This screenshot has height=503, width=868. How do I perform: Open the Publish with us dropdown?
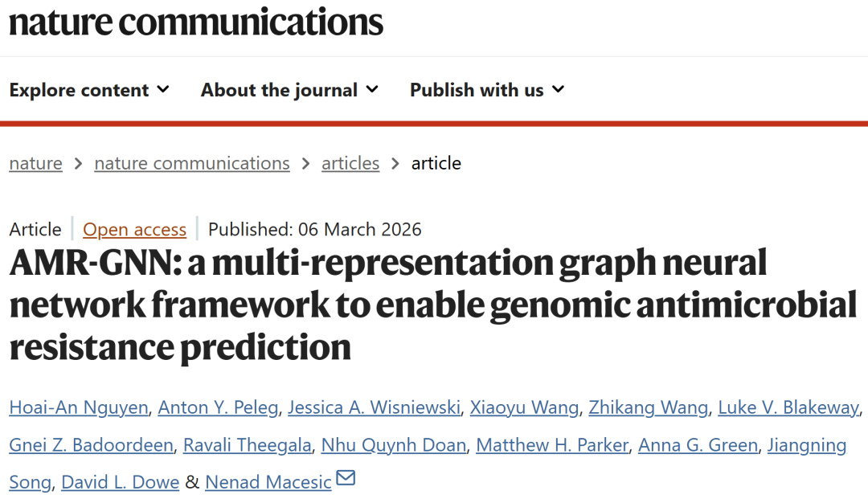pyautogui.click(x=487, y=90)
